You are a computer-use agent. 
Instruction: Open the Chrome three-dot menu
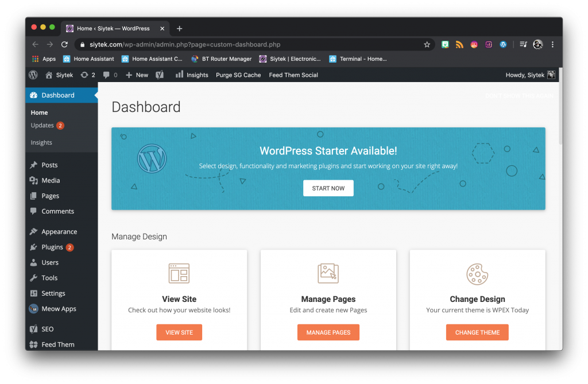point(552,45)
